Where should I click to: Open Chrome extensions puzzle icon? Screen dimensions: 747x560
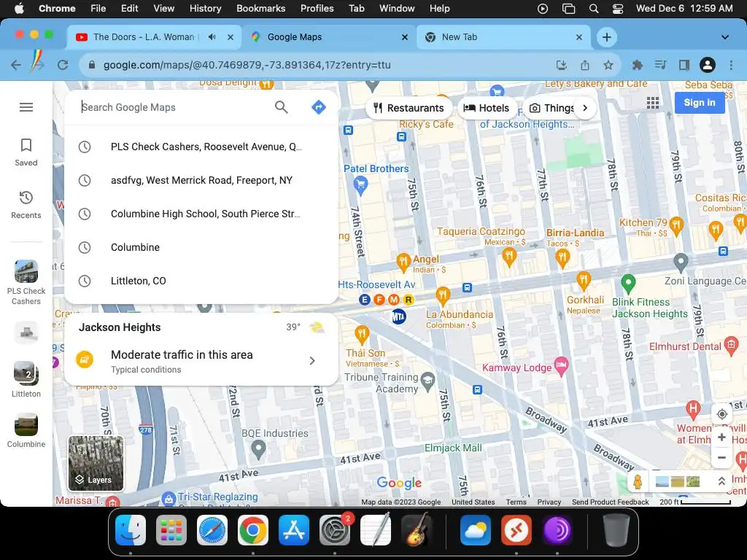[x=637, y=65]
